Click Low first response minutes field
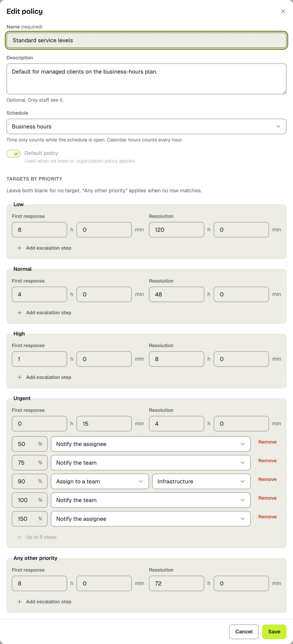This screenshot has width=293, height=644. pyautogui.click(x=104, y=230)
